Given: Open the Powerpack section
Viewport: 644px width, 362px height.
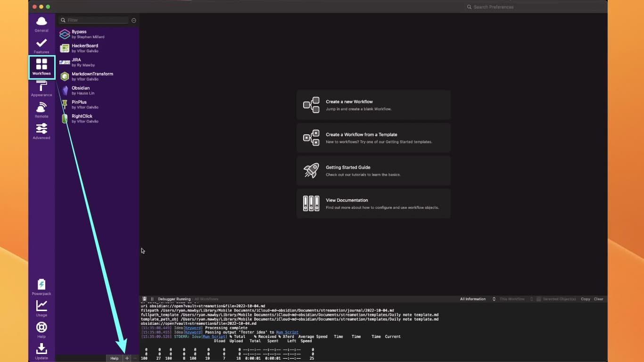Looking at the screenshot, I should coord(41,287).
